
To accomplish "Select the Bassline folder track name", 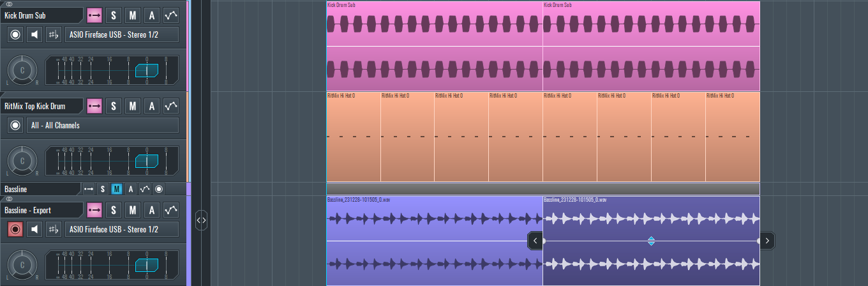I will click(40, 189).
